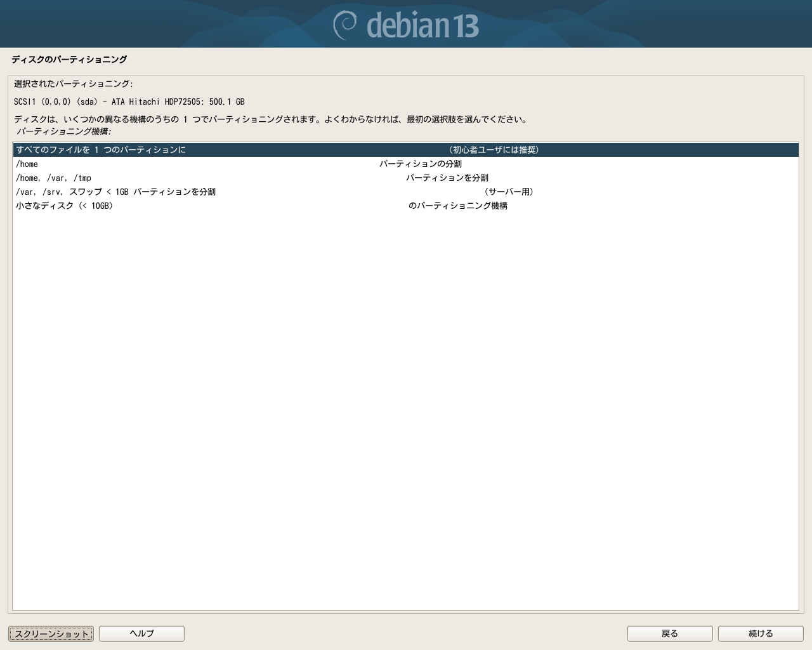Open the ヘルプ help button
Image resolution: width=812 pixels, height=650 pixels.
click(141, 633)
